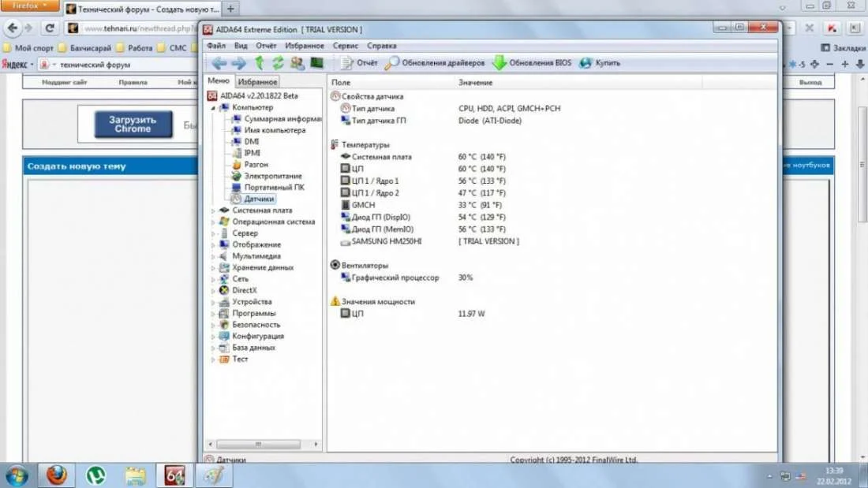Click the users icon in AIDA64 toolbar
The image size is (868, 488).
[x=297, y=63]
